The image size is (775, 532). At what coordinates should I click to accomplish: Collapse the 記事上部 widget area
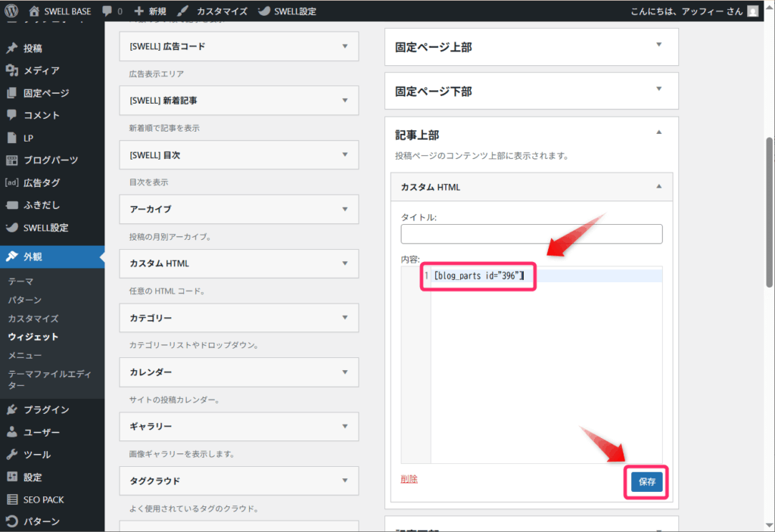[658, 133]
